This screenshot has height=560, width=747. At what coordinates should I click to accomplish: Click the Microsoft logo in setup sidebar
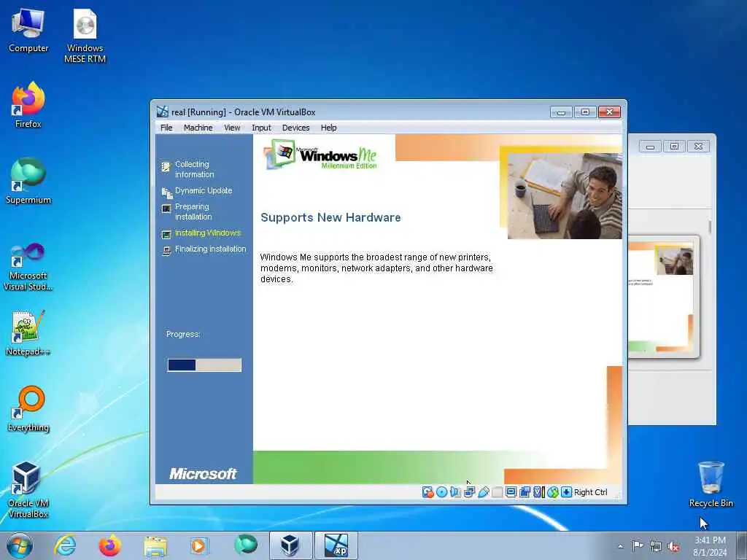(x=203, y=474)
